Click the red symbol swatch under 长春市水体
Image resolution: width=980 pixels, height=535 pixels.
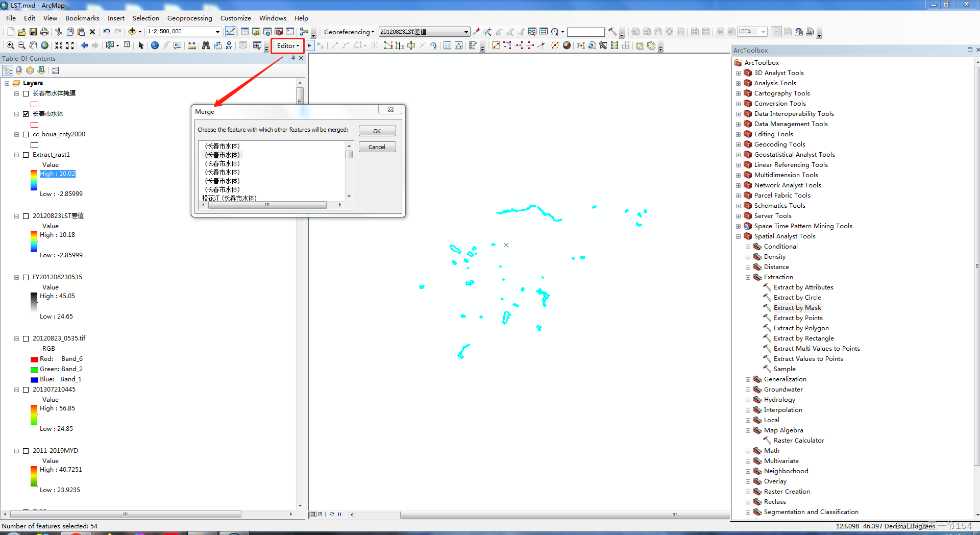click(35, 125)
